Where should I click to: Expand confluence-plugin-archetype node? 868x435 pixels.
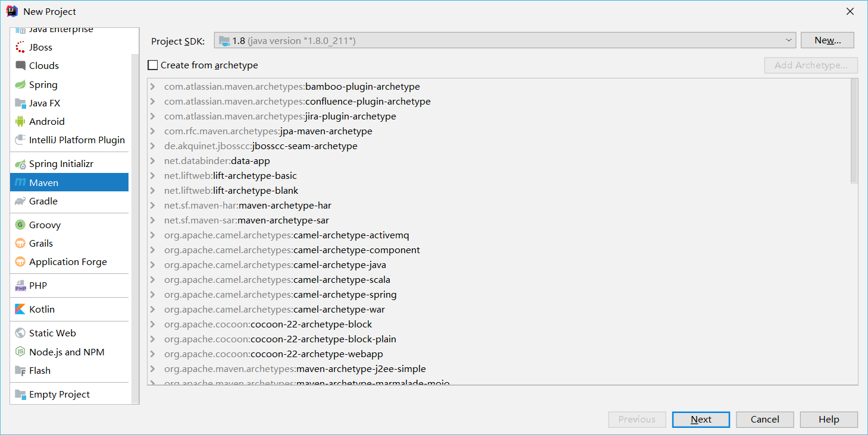[x=153, y=102]
